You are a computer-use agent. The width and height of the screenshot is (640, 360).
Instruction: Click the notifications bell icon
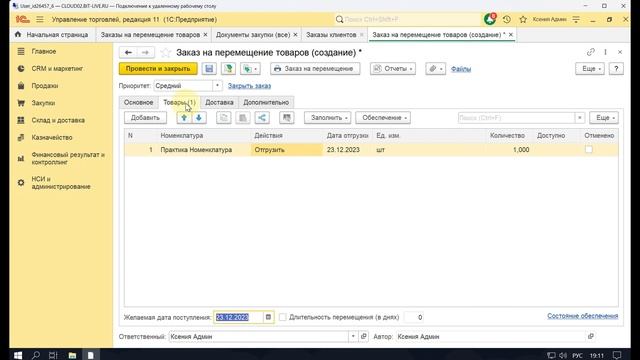[x=490, y=19]
